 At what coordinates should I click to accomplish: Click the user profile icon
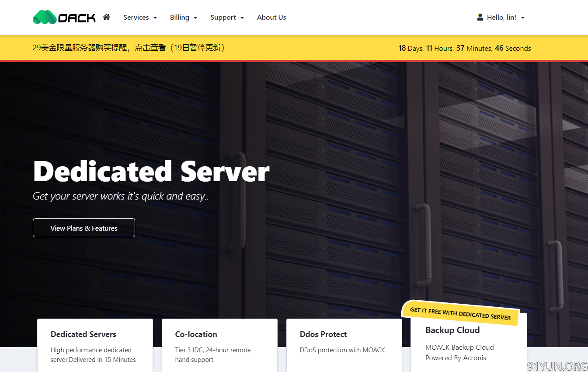[x=480, y=18]
